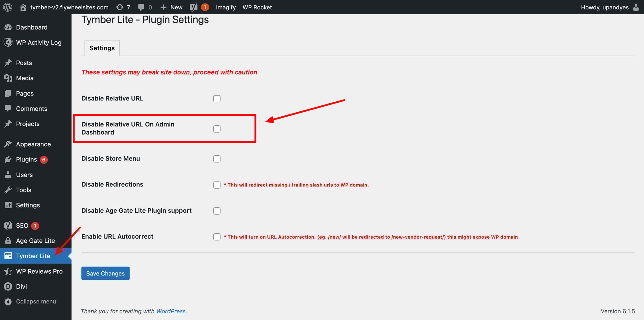The image size is (644, 320).
Task: Enable the Disable Relative URL On Admin Dashboard checkbox
Action: pos(217,128)
